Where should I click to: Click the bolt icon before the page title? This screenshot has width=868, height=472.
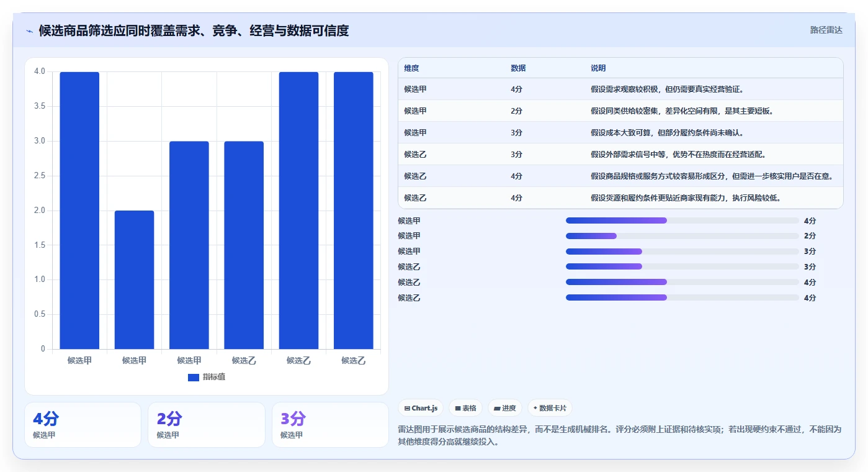tap(30, 30)
